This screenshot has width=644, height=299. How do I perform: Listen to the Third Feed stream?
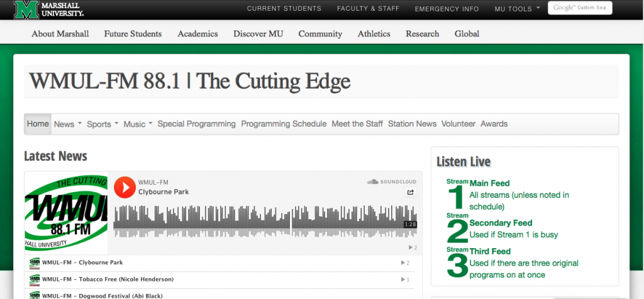pos(490,251)
